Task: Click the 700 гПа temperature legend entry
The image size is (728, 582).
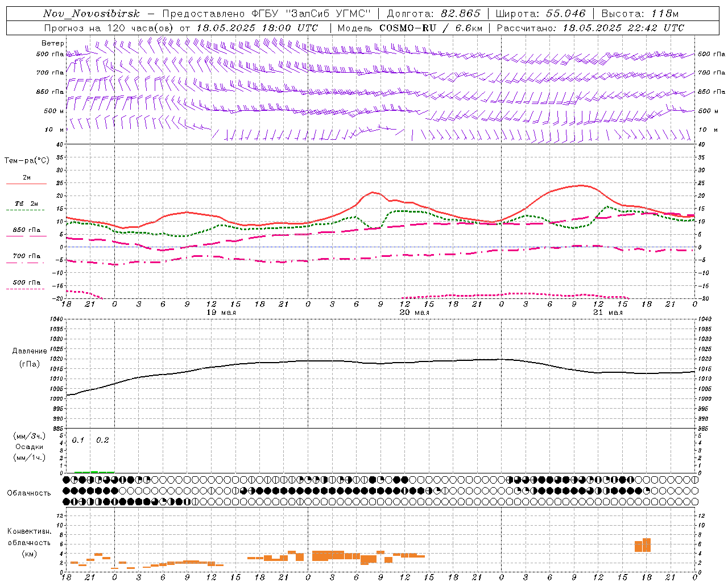Action: pos(26,256)
